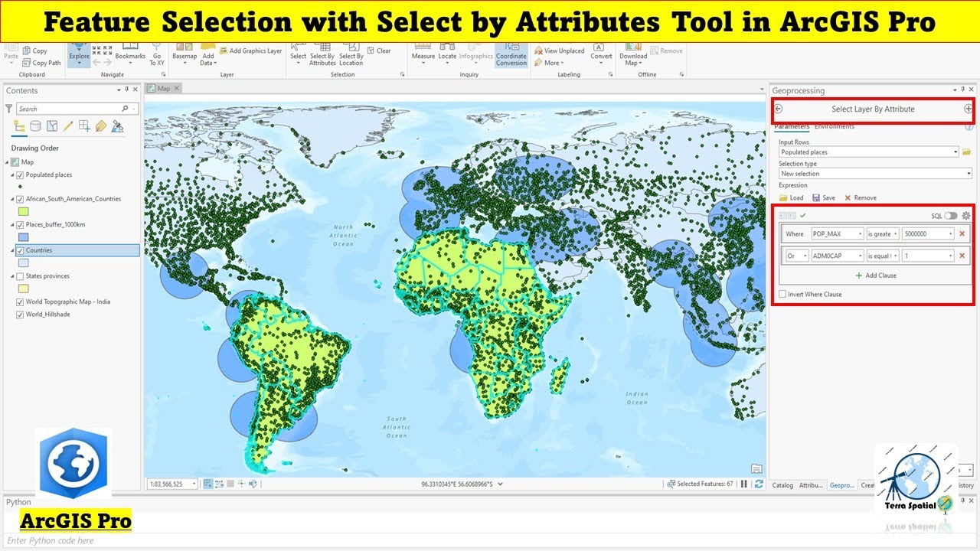Click the Convert labels button

601,54
